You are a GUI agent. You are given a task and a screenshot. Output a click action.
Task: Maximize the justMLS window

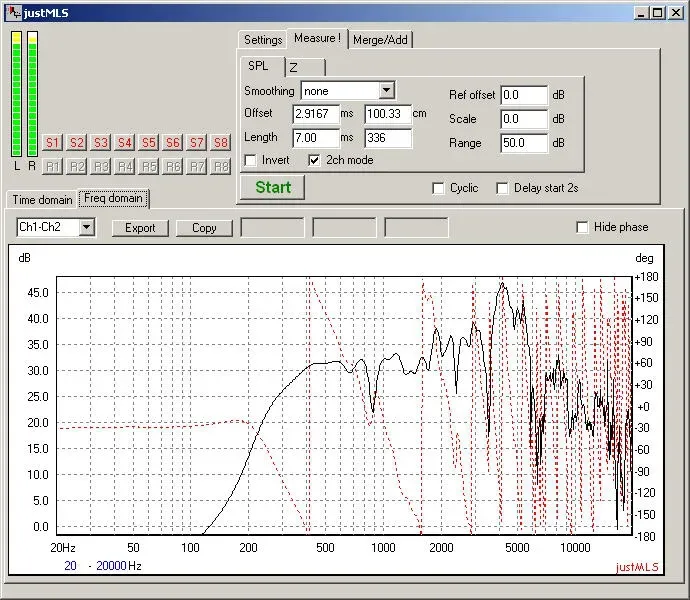click(x=657, y=13)
